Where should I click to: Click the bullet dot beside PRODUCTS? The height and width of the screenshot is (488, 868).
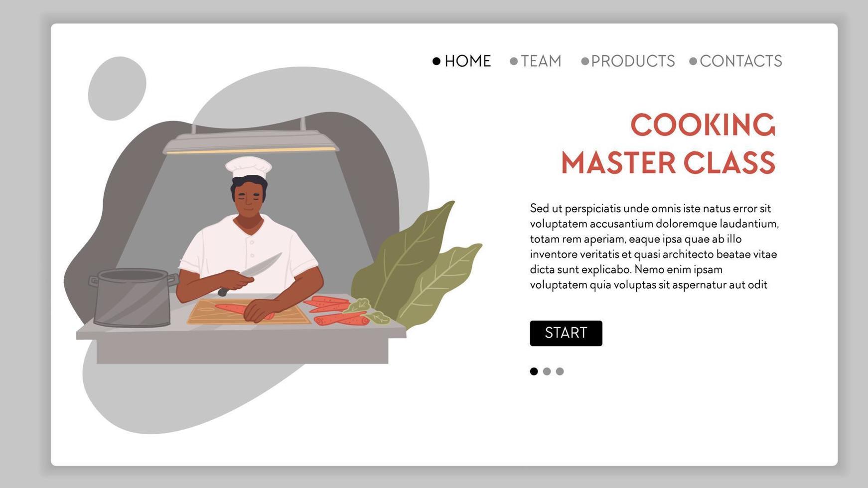click(x=585, y=61)
